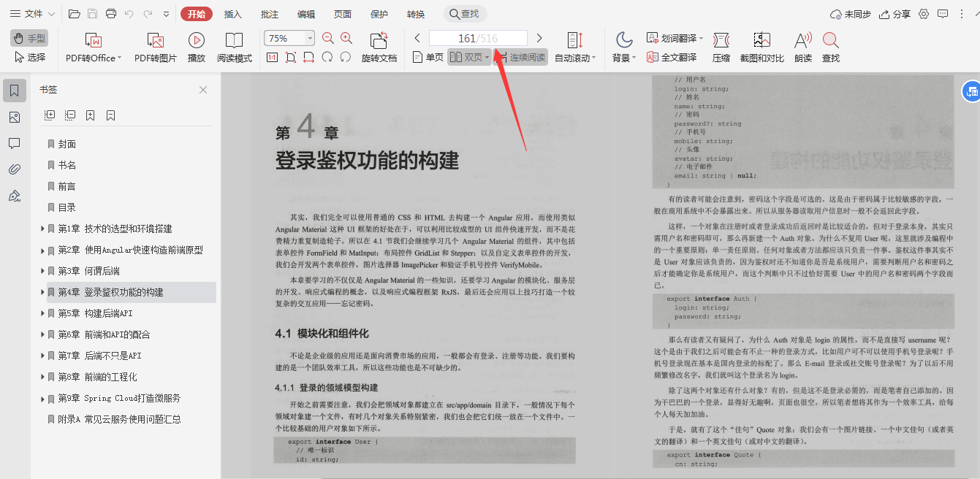Viewport: 980px width, 479px height.
Task: Open thumbnail panel in left sidebar
Action: [14, 117]
